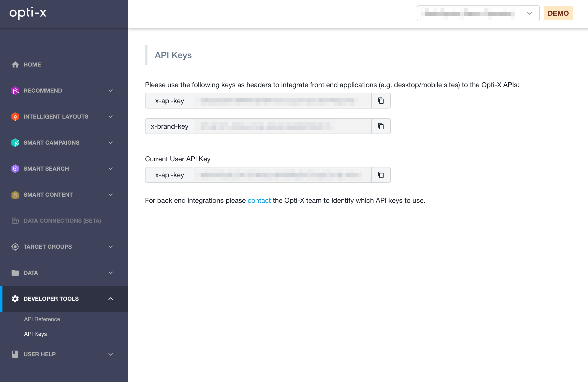Expand the Smart Campaigns chevron

111,143
